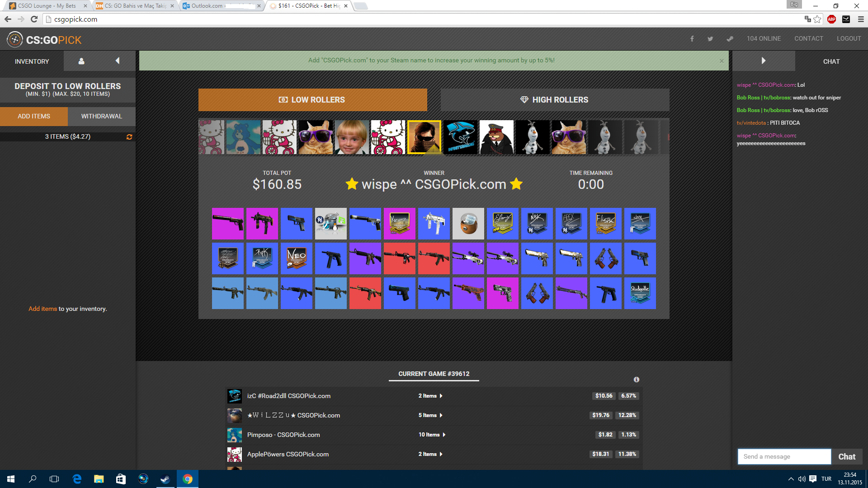This screenshot has width=868, height=488.
Task: Select the WITHDRAWAL tab
Action: pyautogui.click(x=102, y=116)
